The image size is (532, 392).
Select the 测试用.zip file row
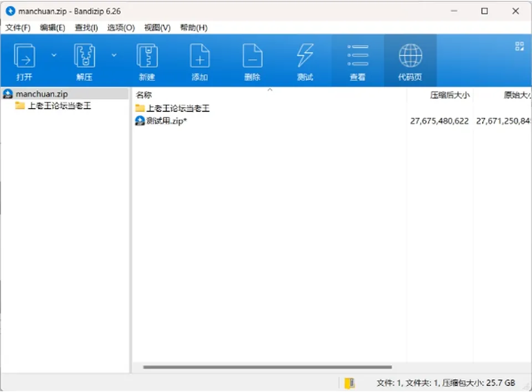(332, 121)
